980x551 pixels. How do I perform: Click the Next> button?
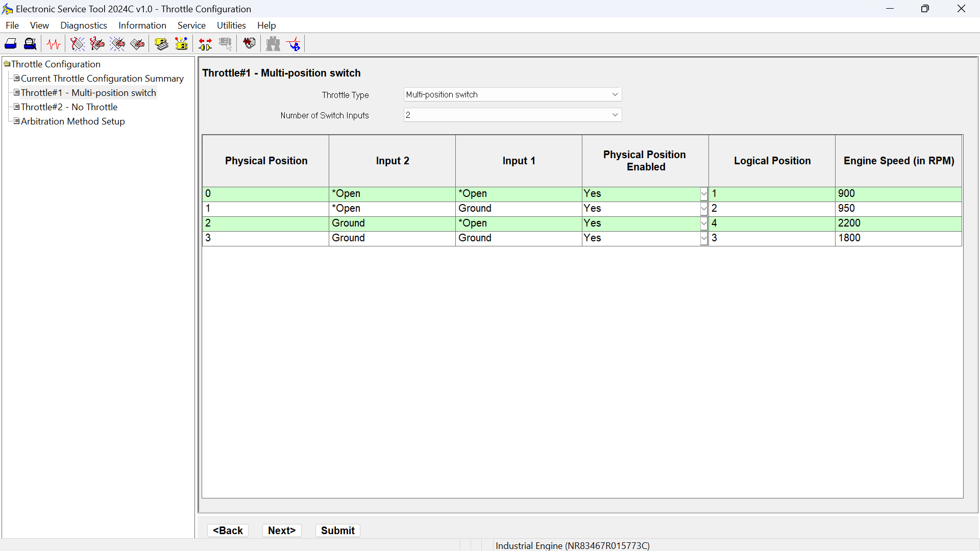[282, 531]
